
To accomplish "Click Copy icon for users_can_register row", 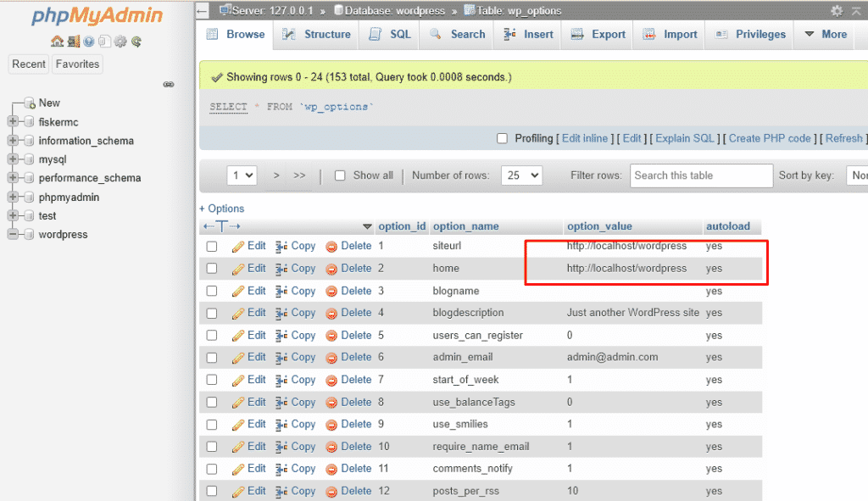I will point(281,336).
